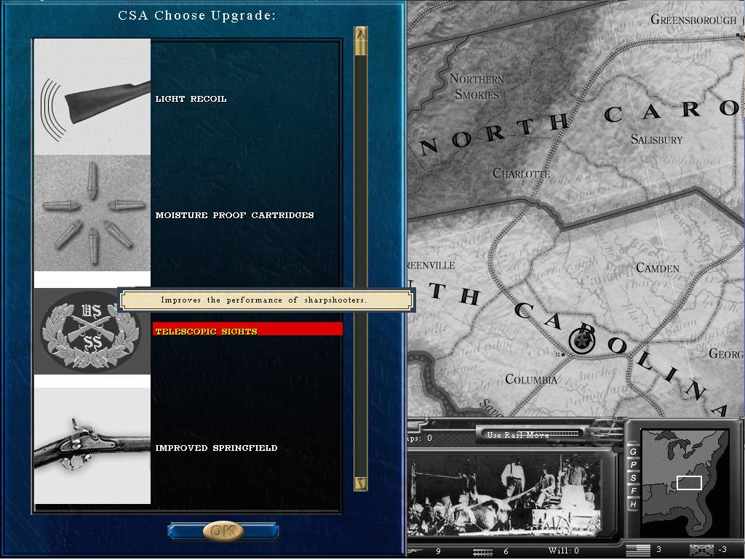This screenshot has width=745, height=560.
Task: Confirm the upgrade with the OK button
Action: point(223,531)
